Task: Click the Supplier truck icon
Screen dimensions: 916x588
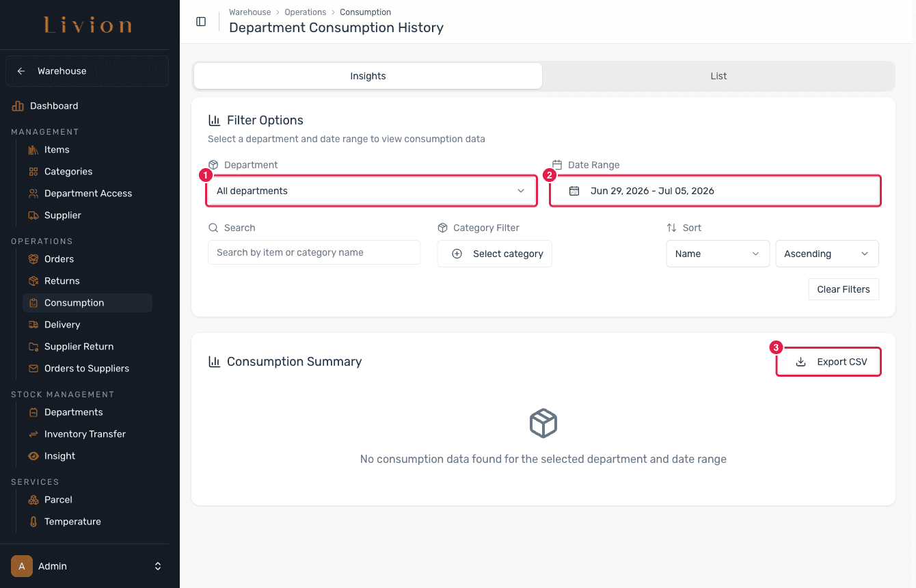Action: [33, 215]
